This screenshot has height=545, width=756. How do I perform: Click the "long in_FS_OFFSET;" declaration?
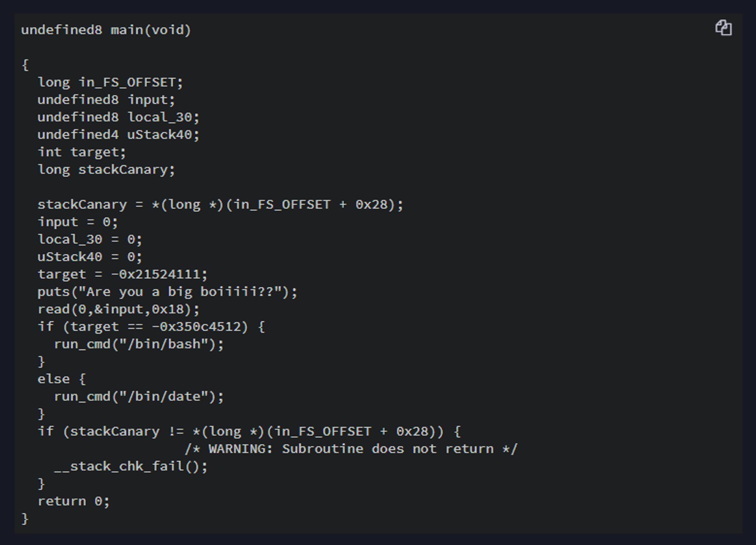coord(110,82)
